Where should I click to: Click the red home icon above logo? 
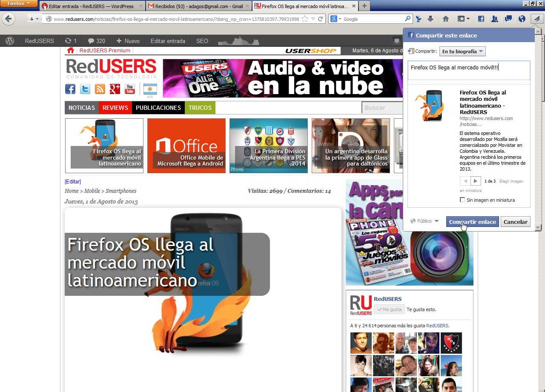[71, 51]
